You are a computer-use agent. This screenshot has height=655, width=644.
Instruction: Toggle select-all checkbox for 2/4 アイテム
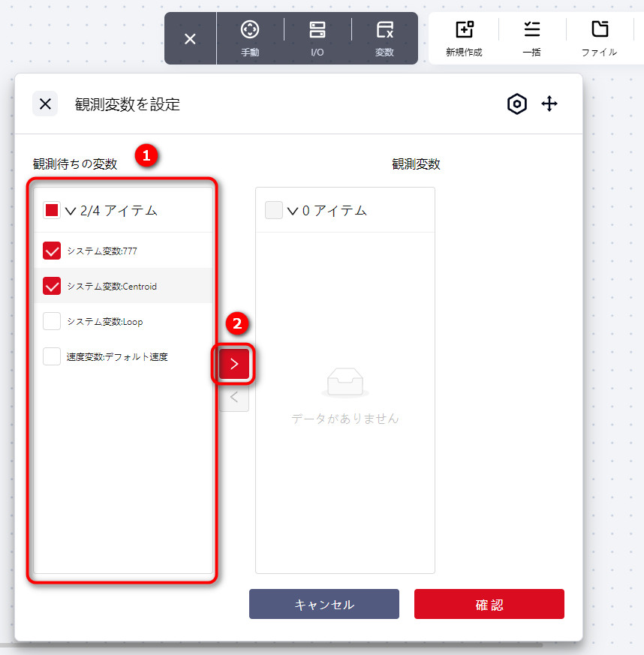pos(52,211)
